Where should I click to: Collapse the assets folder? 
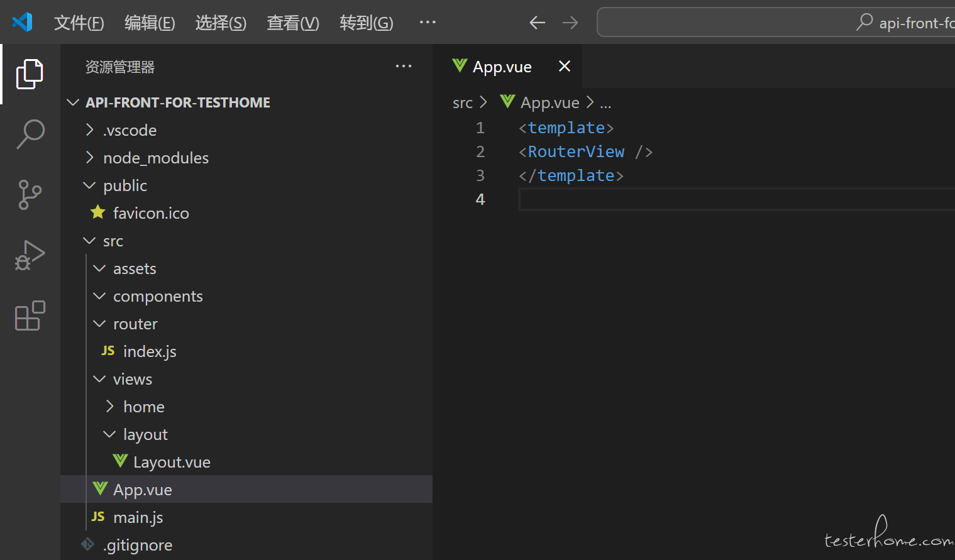point(99,268)
